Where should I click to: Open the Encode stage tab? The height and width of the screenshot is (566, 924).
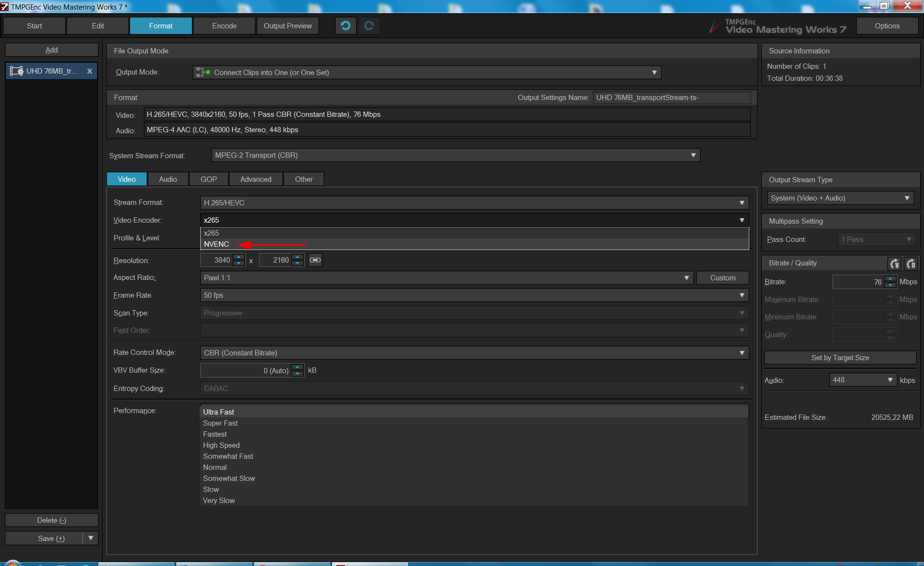224,26
